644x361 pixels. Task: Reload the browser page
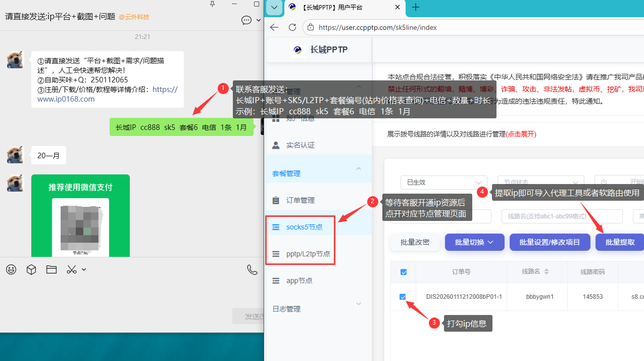point(292,27)
